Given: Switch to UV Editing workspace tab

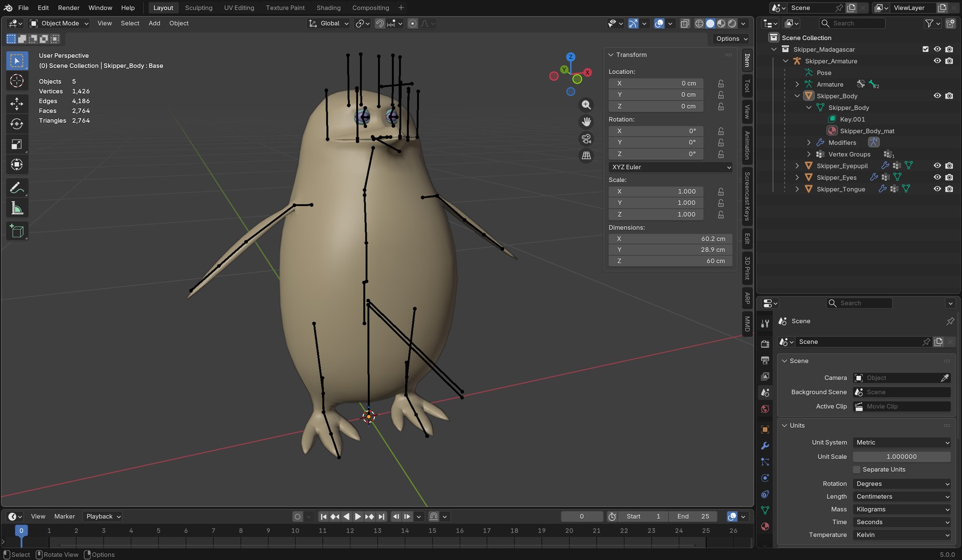Looking at the screenshot, I should pos(239,8).
